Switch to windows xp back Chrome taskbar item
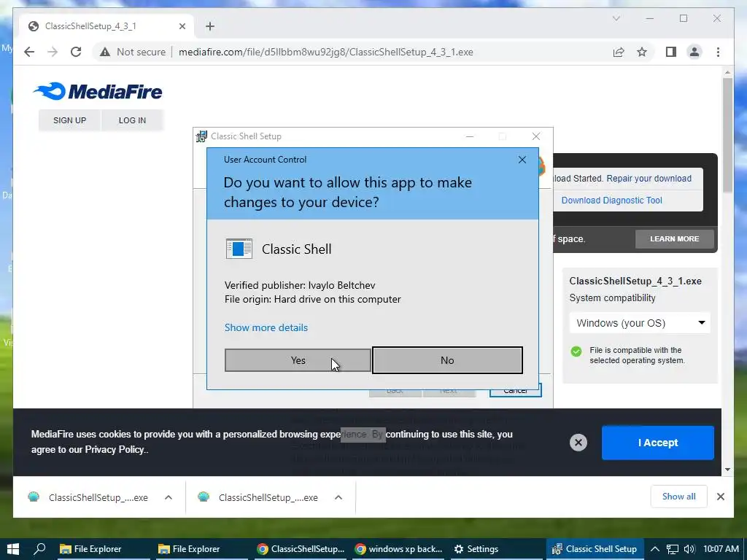The image size is (747, 560). (x=399, y=549)
